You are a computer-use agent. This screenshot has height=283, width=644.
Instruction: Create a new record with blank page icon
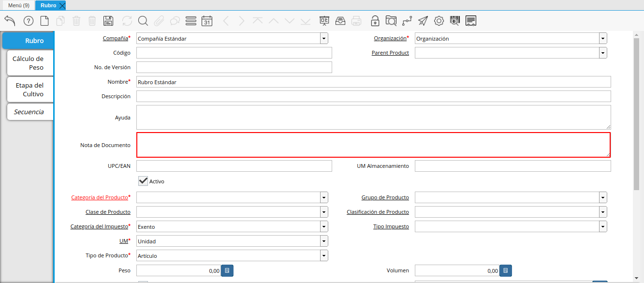coord(44,21)
